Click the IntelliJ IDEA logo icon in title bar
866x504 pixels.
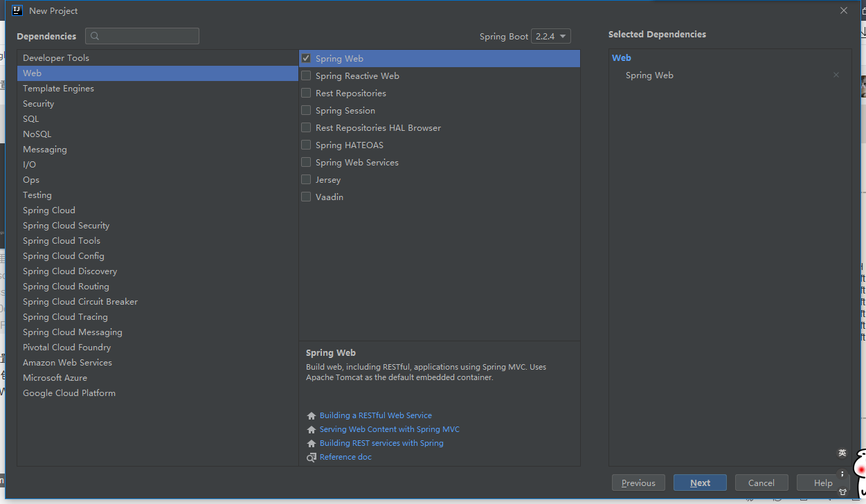click(x=17, y=10)
